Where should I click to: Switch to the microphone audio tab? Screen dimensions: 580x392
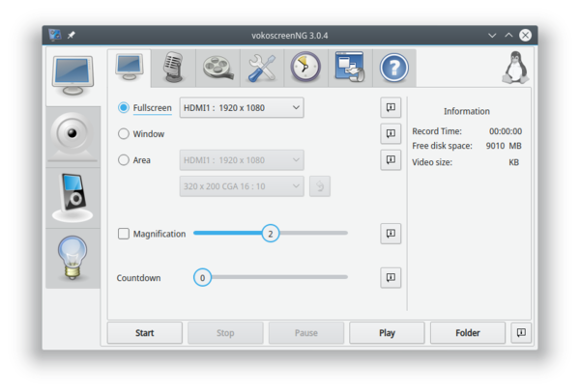[x=173, y=68]
